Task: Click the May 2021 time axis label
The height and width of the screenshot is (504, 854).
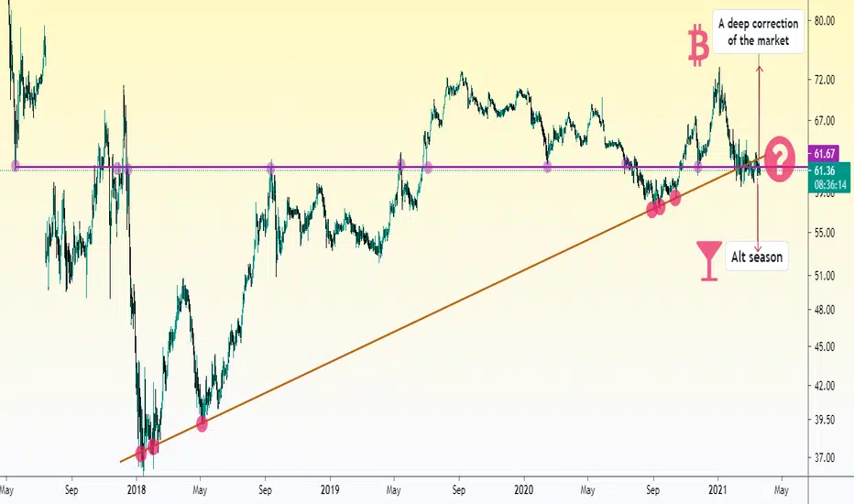Action: 781,490
